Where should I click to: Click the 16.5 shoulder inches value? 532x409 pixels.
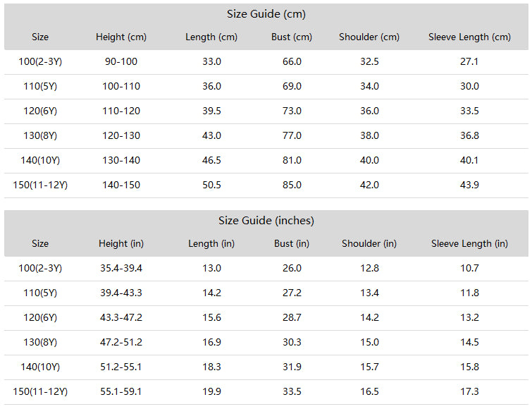tap(369, 391)
